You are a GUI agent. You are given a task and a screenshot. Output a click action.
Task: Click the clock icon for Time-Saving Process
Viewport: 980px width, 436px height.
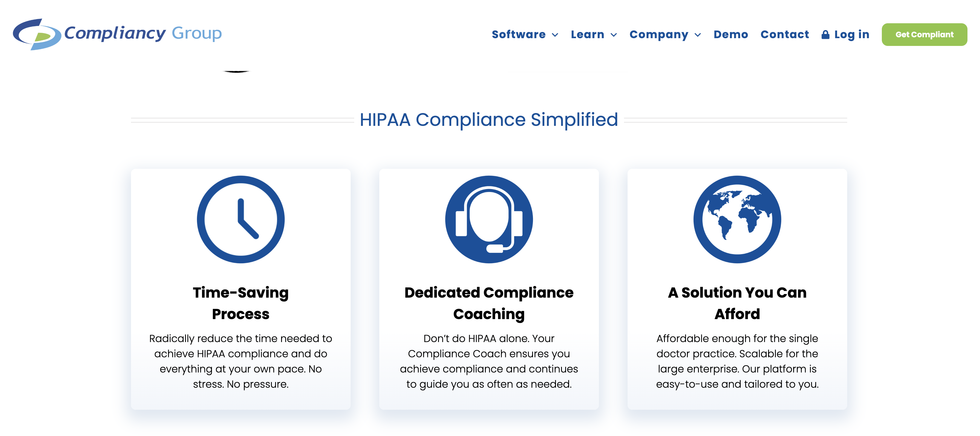(x=241, y=219)
